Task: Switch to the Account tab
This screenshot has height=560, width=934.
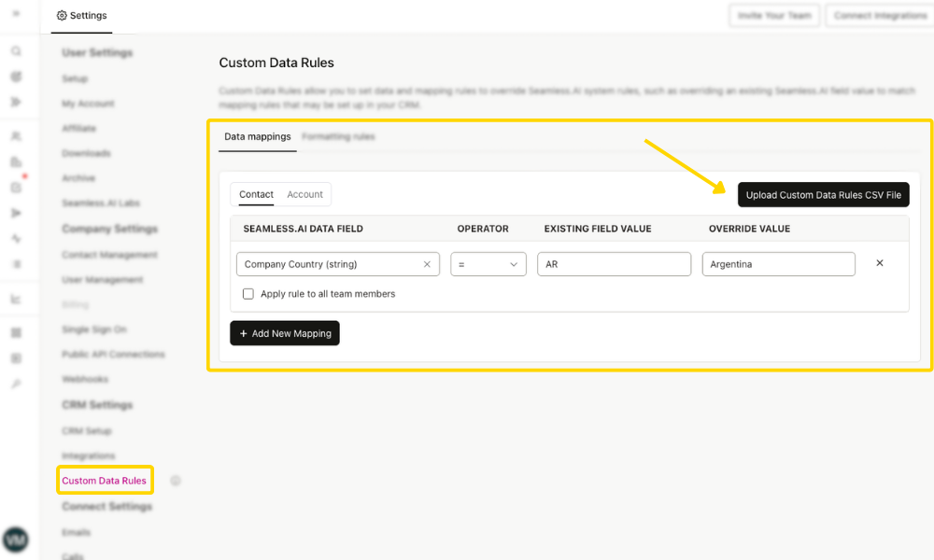Action: tap(304, 194)
